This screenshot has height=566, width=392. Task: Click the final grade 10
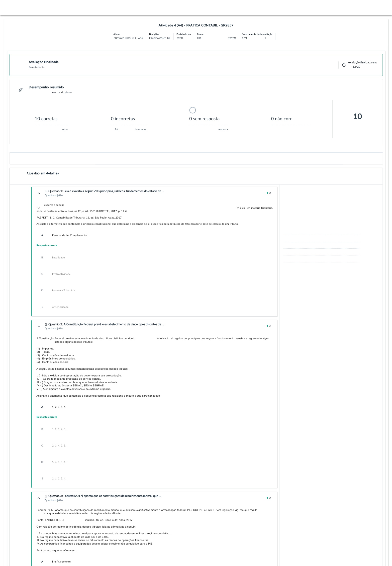358,116
